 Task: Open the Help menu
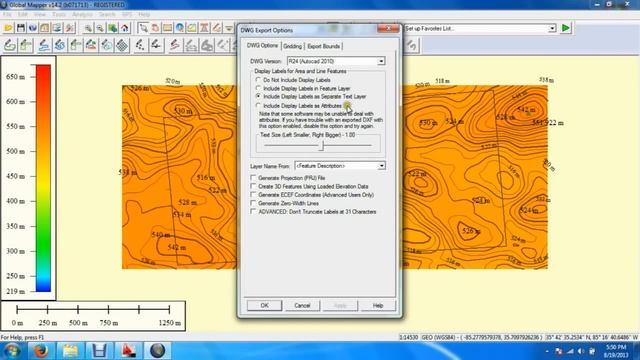click(x=144, y=14)
